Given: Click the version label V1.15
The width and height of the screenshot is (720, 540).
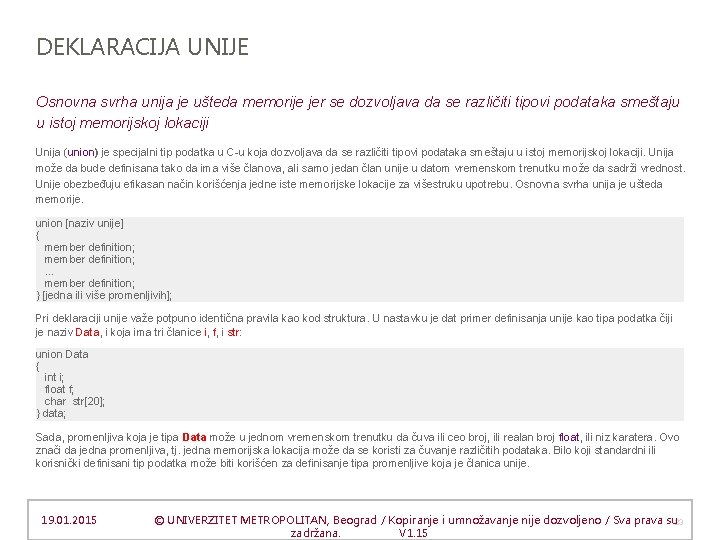Looking at the screenshot, I should pos(413,534).
